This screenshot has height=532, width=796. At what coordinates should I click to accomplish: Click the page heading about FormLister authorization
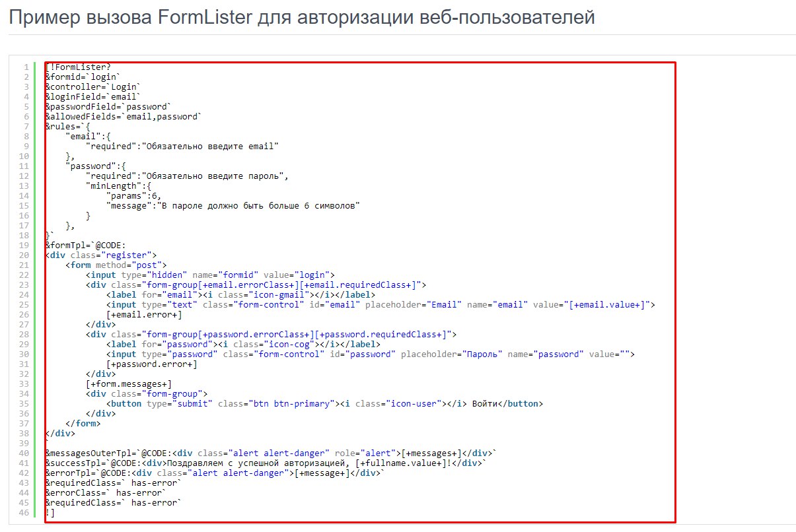(302, 17)
